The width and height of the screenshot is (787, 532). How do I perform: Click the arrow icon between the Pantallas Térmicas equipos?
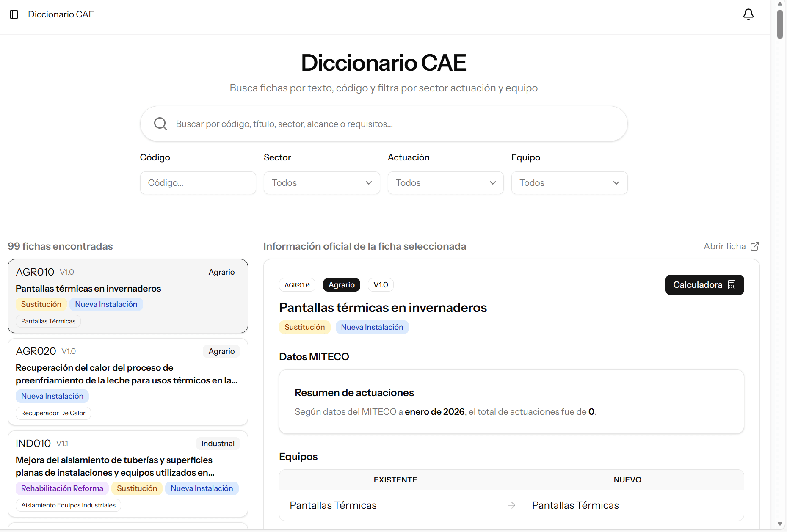512,505
